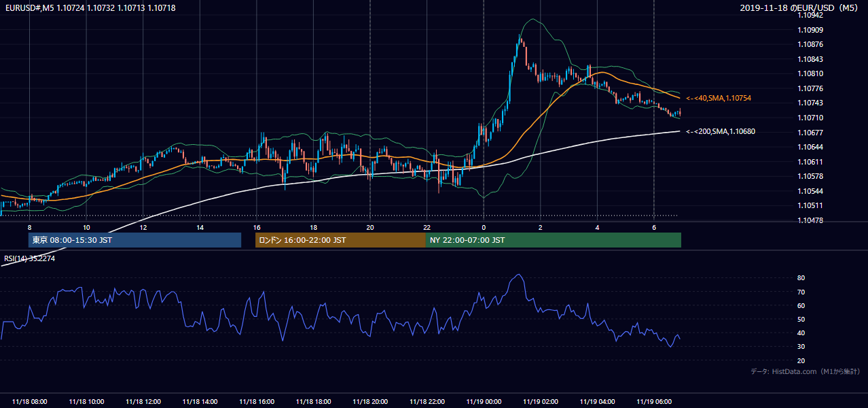Click the 200 SMA 1.10680 label
This screenshot has height=408, width=868.
721,131
